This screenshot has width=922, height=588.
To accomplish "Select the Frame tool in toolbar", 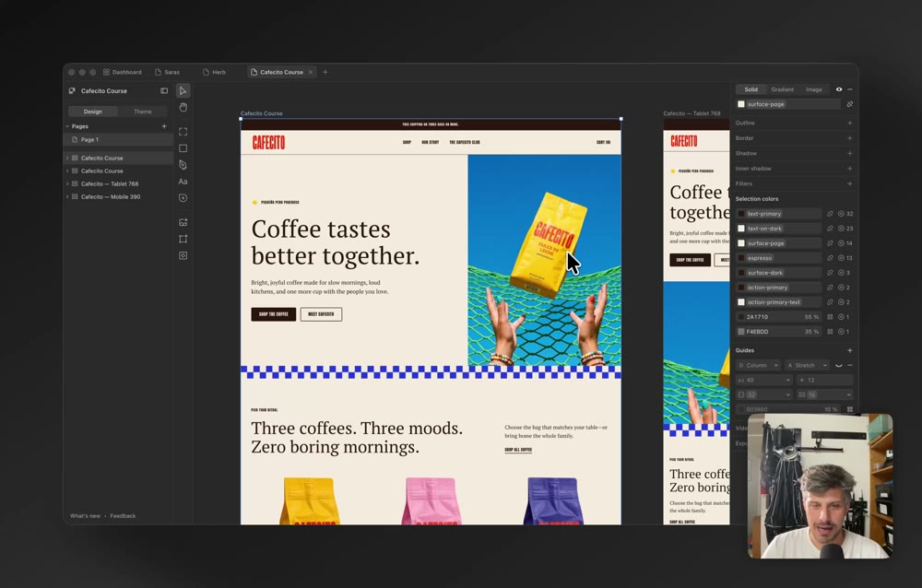I will tap(183, 132).
